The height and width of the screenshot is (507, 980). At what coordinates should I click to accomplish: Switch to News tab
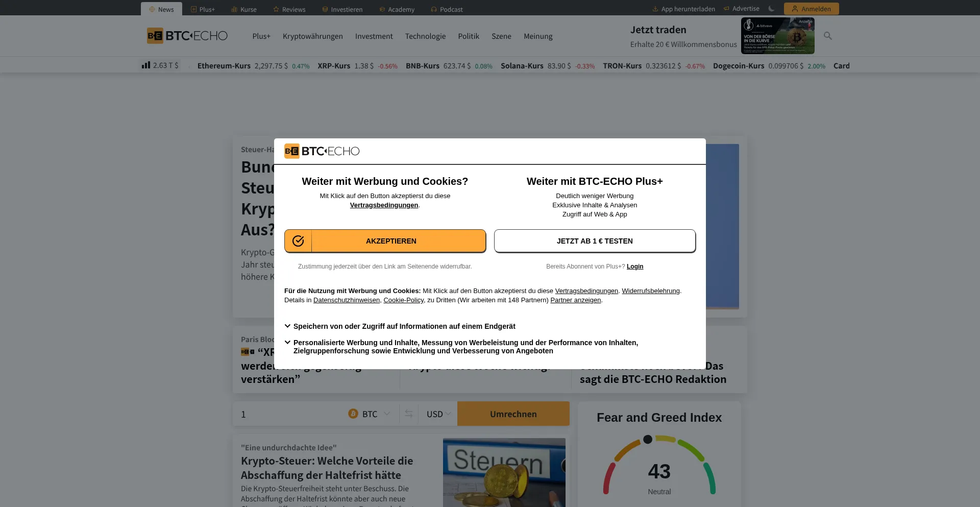click(161, 9)
